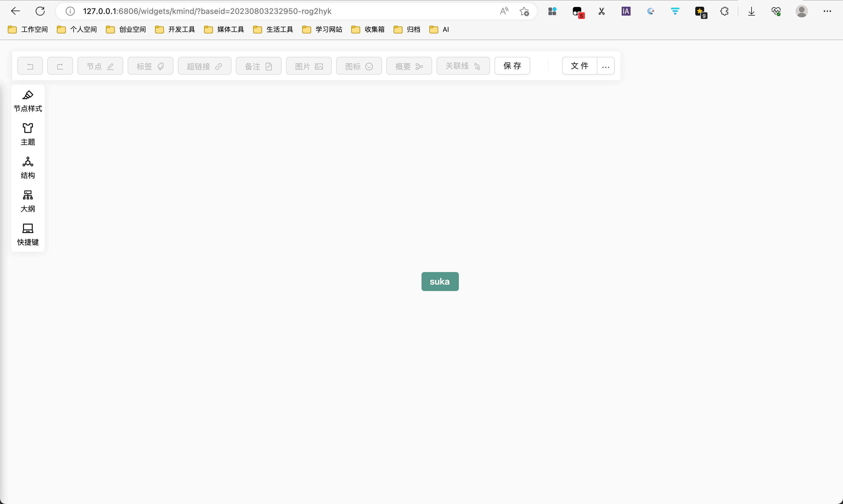
Task: Add a 备注 note
Action: coord(258,65)
